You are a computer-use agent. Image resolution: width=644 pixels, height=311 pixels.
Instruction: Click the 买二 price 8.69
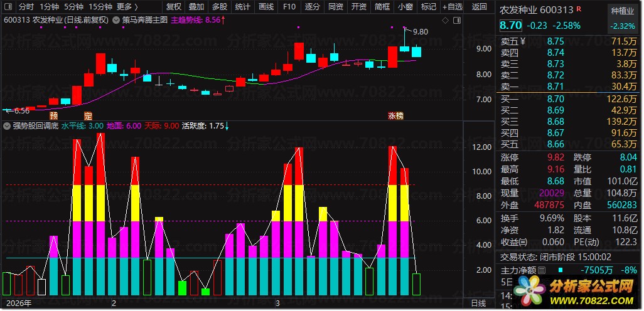point(555,110)
